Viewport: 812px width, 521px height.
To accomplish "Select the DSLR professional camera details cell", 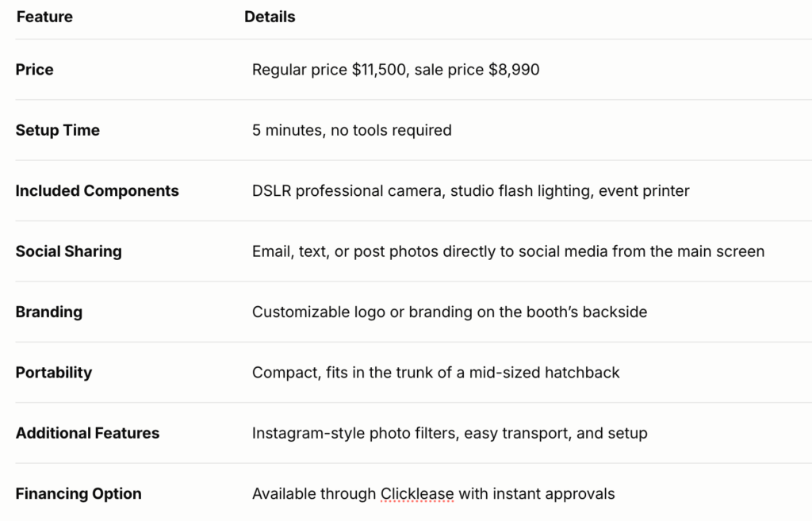I will (x=471, y=191).
